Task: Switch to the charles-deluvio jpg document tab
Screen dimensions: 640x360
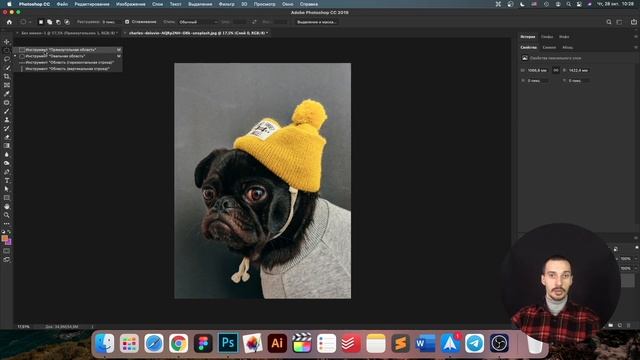Action: tap(197, 33)
